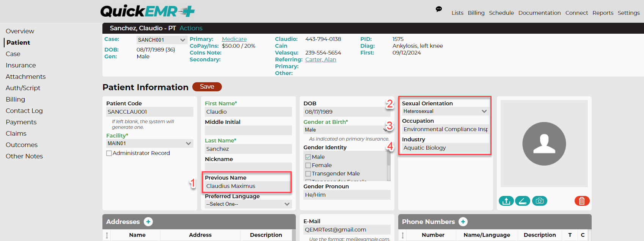Open the Actions link in patient header
Image resolution: width=644 pixels, height=241 pixels.
(191, 28)
